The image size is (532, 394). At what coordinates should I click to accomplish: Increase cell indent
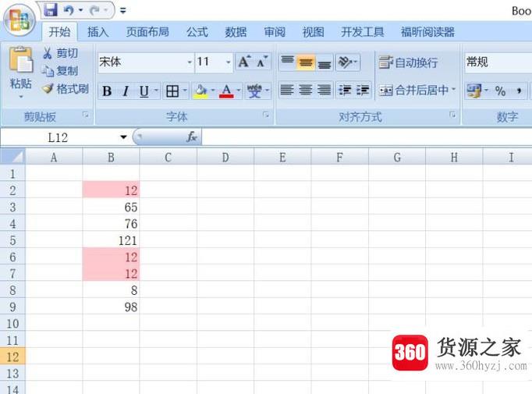point(363,91)
